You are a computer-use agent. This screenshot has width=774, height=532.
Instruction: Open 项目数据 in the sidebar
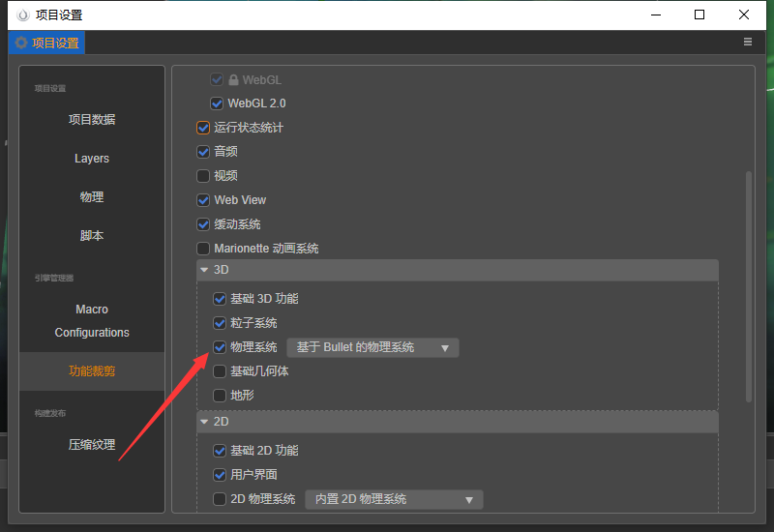pyautogui.click(x=92, y=119)
